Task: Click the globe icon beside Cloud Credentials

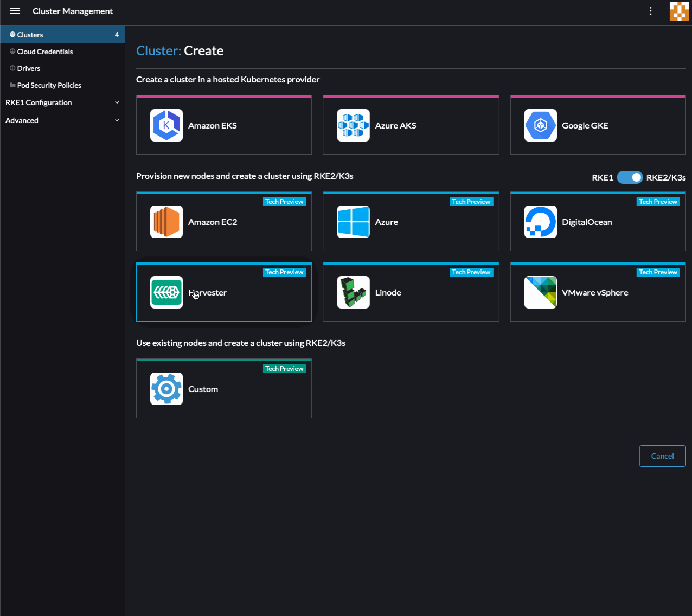Action: [12, 52]
